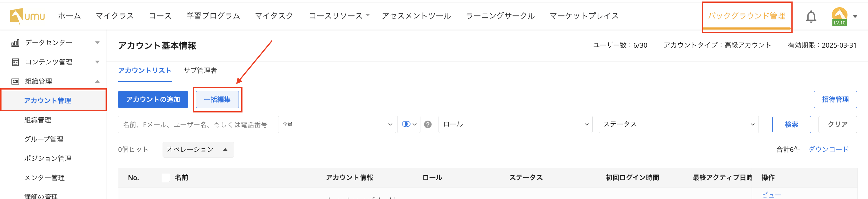Image resolution: width=868 pixels, height=199 pixels.
Task: Click the アカウントの追加 button
Action: click(x=153, y=99)
